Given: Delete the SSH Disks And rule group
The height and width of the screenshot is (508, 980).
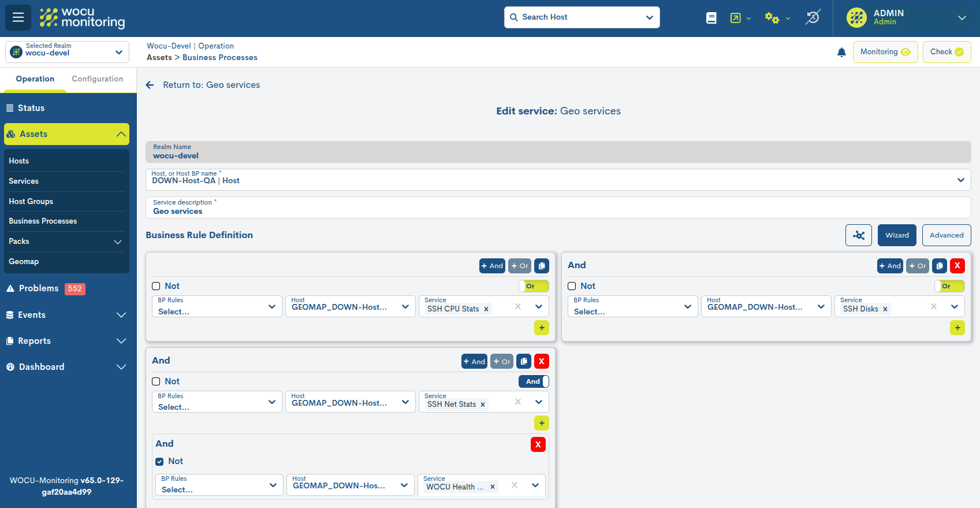Looking at the screenshot, I should click(x=957, y=266).
